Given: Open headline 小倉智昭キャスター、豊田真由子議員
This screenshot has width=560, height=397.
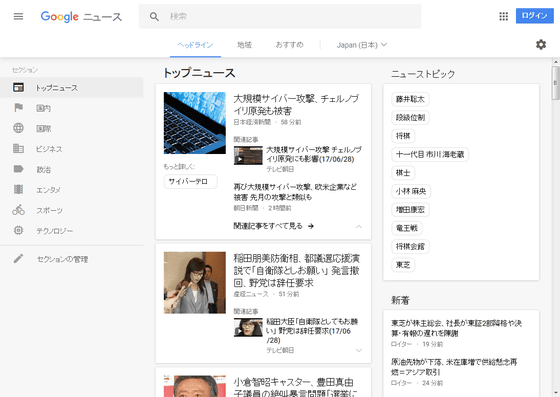Looking at the screenshot, I should coord(295,387).
